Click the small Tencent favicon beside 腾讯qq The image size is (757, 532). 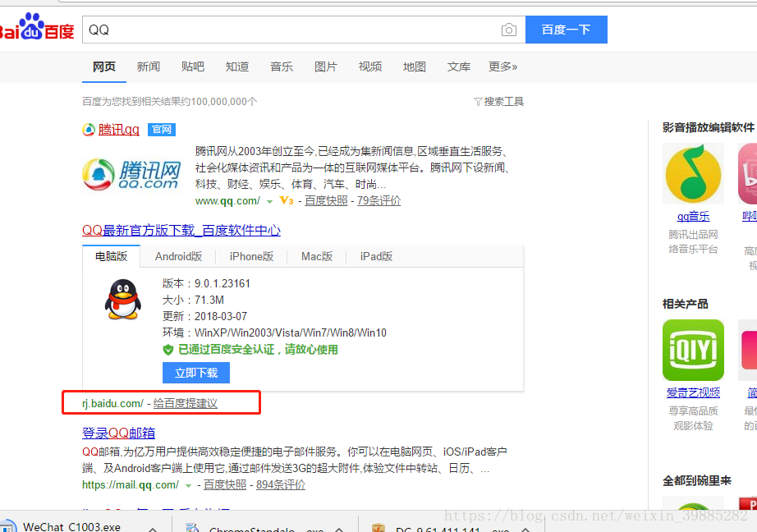tap(89, 130)
